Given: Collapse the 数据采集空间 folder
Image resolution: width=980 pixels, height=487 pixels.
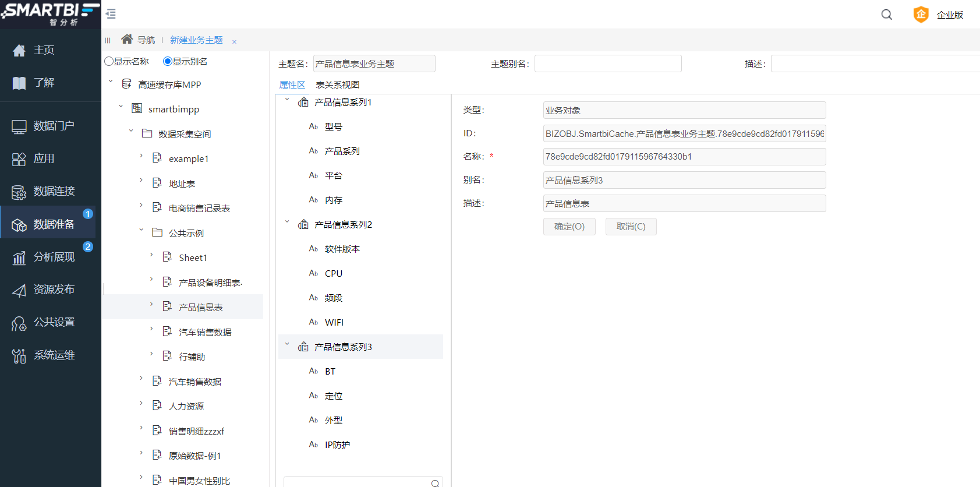Looking at the screenshot, I should (x=131, y=130).
